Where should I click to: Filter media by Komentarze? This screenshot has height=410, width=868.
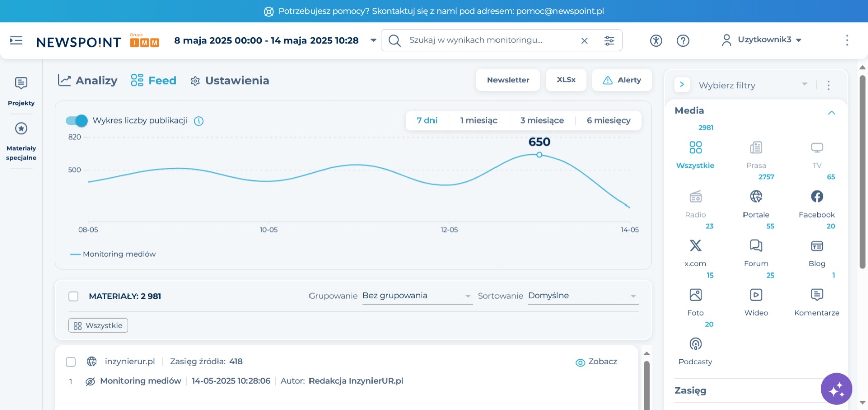click(x=817, y=302)
